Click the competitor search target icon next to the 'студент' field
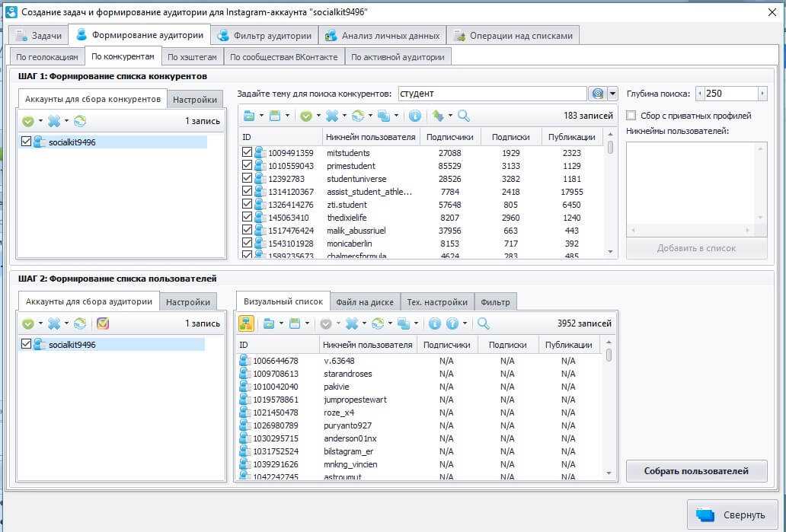 point(598,94)
